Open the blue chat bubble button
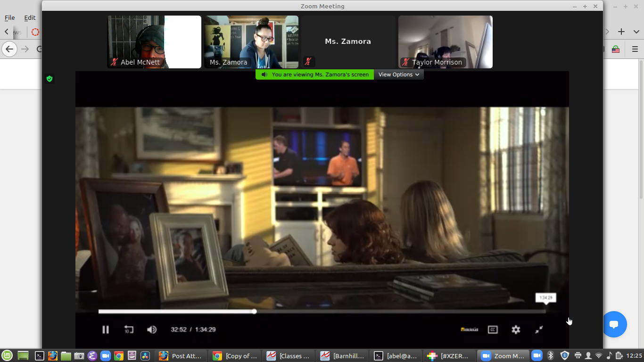644x362 pixels. coord(614,324)
